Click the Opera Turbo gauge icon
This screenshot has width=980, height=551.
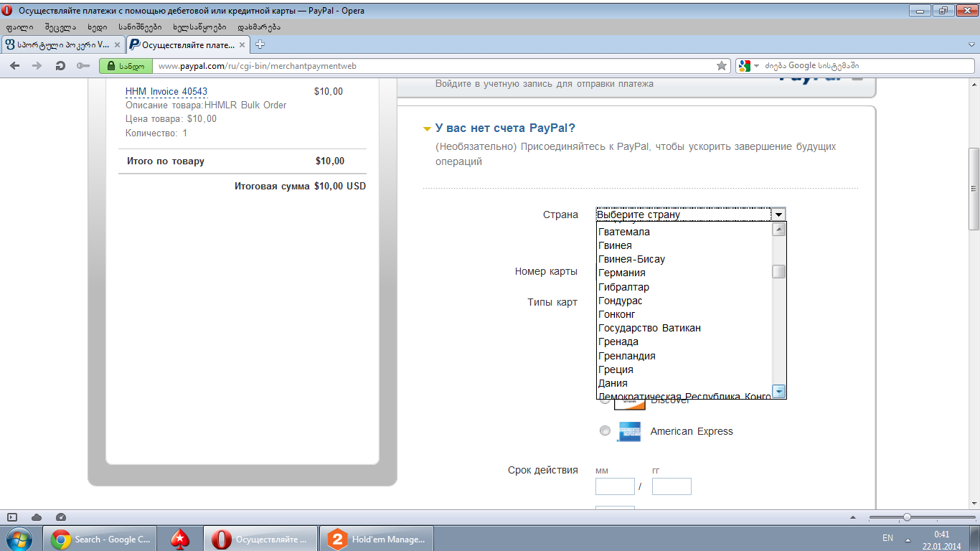[61, 517]
